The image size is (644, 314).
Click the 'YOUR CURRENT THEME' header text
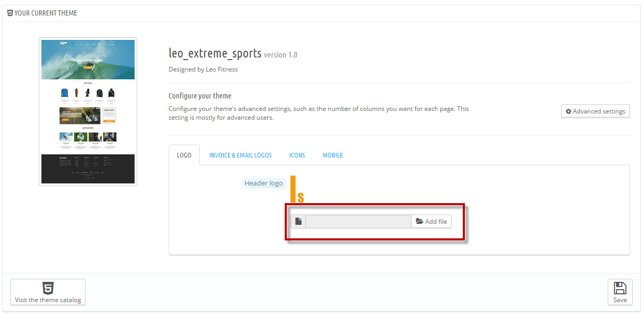[46, 13]
